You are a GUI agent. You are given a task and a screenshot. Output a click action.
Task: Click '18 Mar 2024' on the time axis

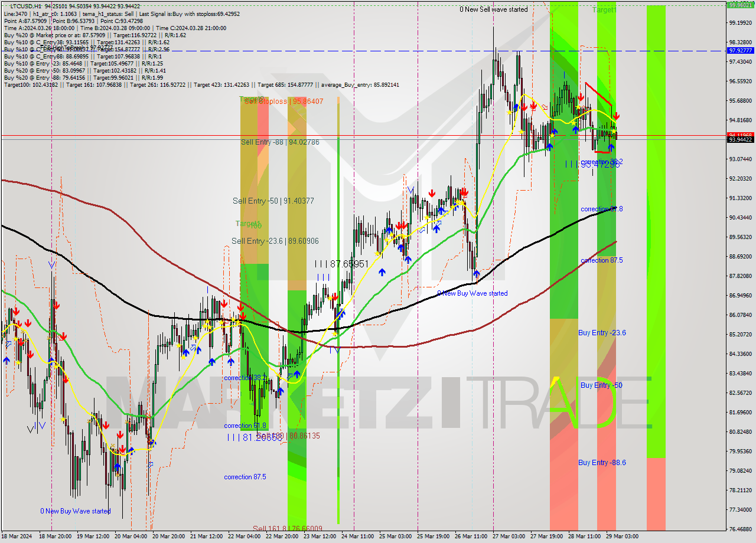[16, 537]
